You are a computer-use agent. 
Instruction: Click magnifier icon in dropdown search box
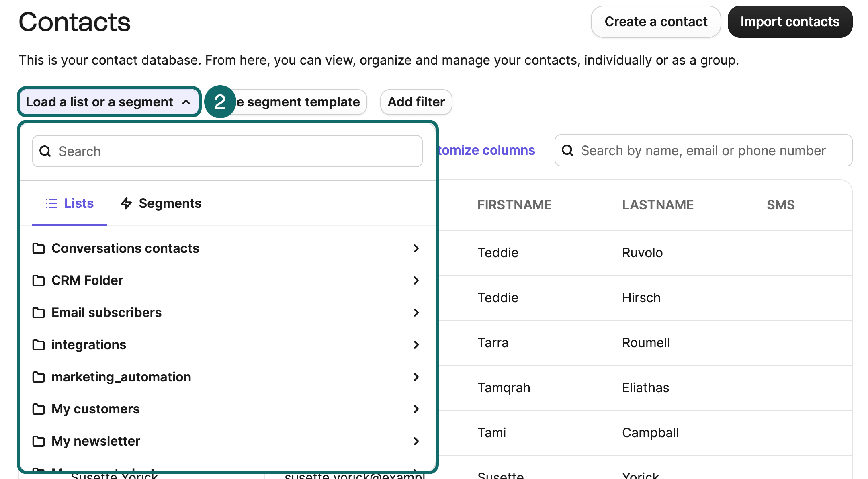click(45, 151)
